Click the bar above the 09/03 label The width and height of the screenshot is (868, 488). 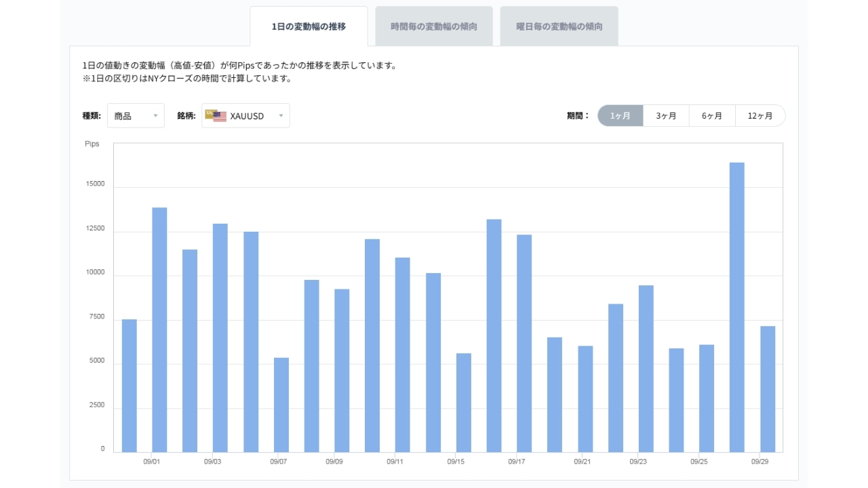point(220,338)
